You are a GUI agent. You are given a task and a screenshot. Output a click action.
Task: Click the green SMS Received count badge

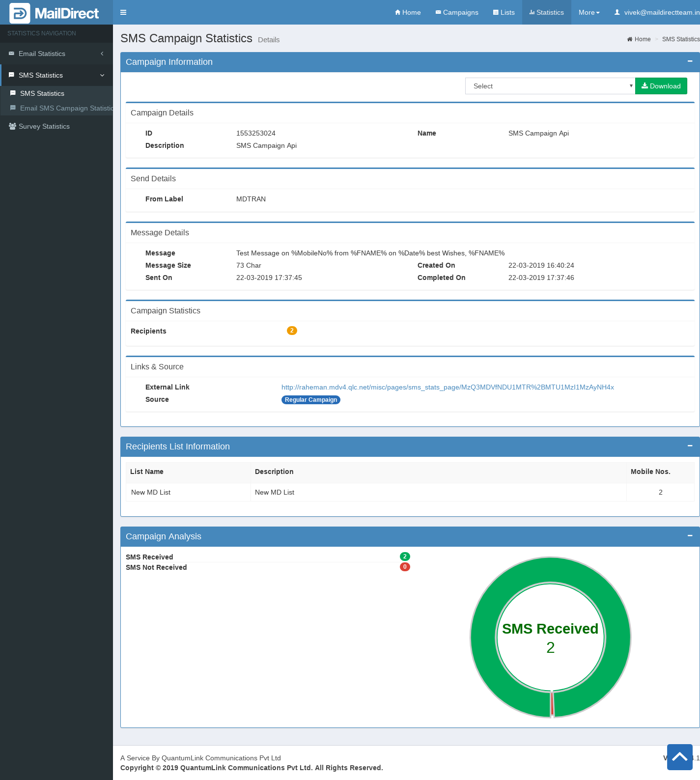405,557
